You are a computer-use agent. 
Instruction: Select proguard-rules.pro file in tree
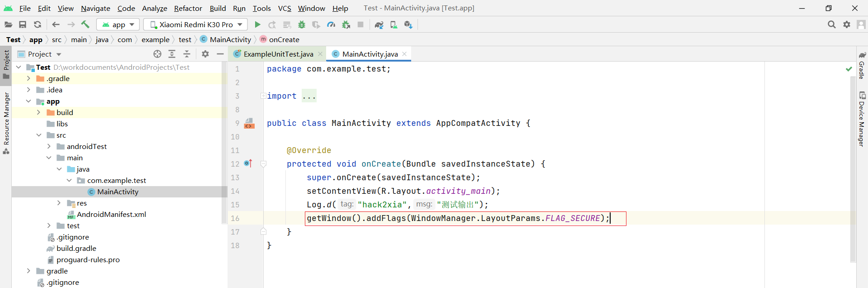click(x=88, y=259)
